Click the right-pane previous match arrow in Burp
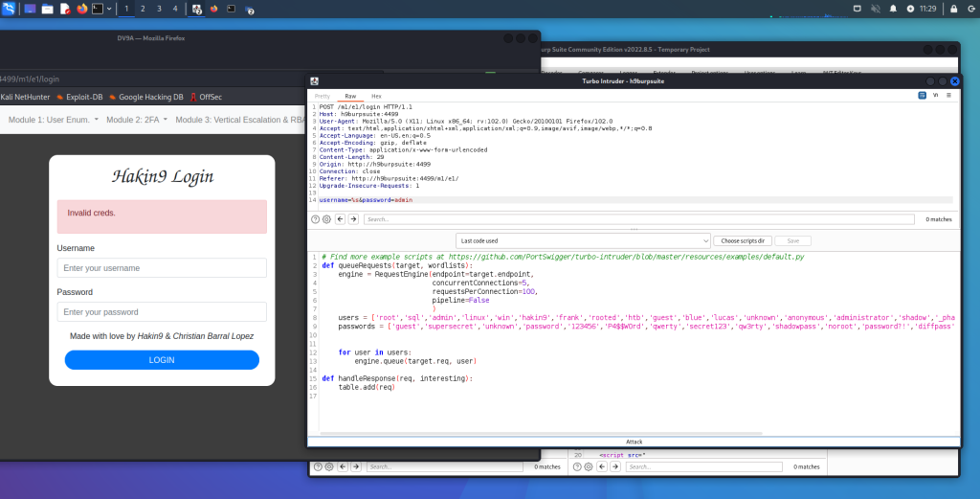Screen dimensions: 980x499 pos(602,466)
